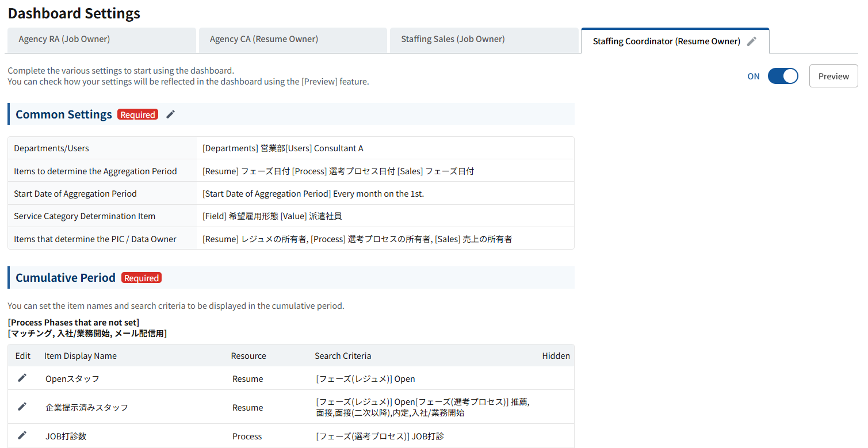Click the Item Display Name column header
Screen dimensions: 868x448
[x=81, y=356]
